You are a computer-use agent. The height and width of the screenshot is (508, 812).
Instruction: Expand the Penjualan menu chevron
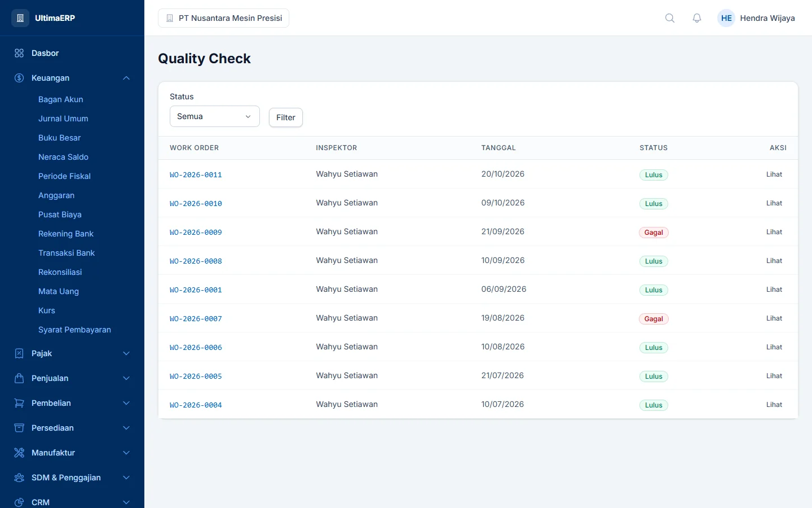126,378
